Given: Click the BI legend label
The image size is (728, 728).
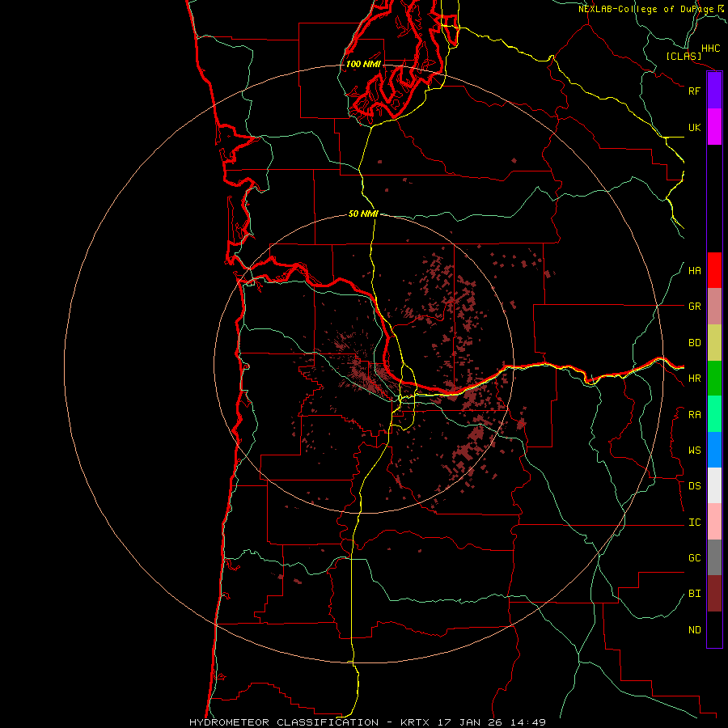Looking at the screenshot, I should (694, 594).
